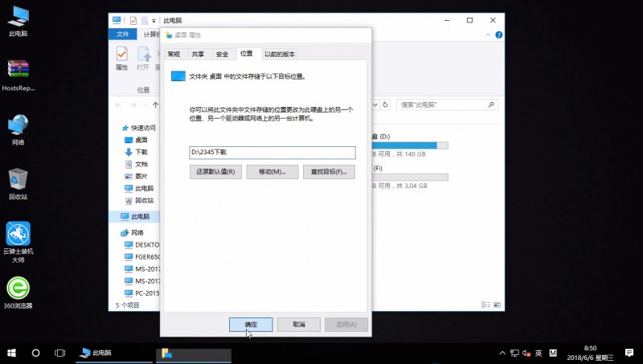The image size is (643, 364).
Task: Click the 打开 ribbon icon in Explorer
Action: click(x=143, y=59)
